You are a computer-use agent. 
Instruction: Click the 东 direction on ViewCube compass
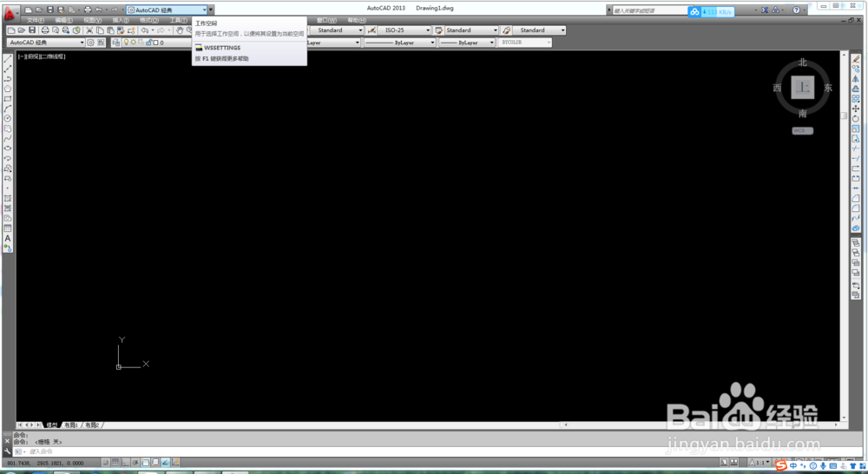coord(828,88)
